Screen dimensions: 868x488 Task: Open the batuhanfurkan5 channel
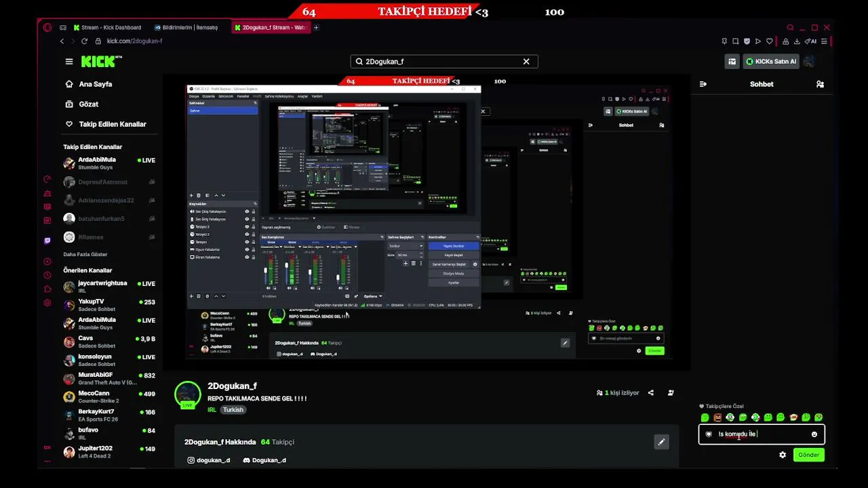(x=110, y=219)
